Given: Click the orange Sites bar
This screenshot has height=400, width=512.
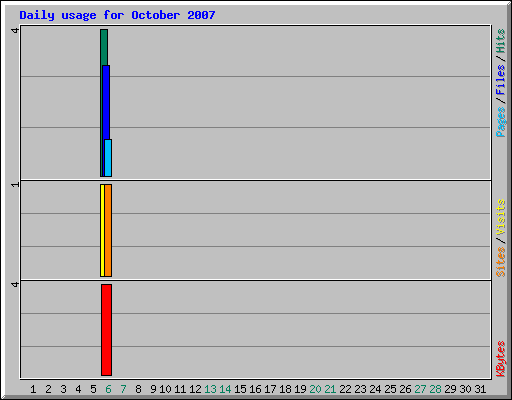Looking at the screenshot, I should pyautogui.click(x=108, y=230).
